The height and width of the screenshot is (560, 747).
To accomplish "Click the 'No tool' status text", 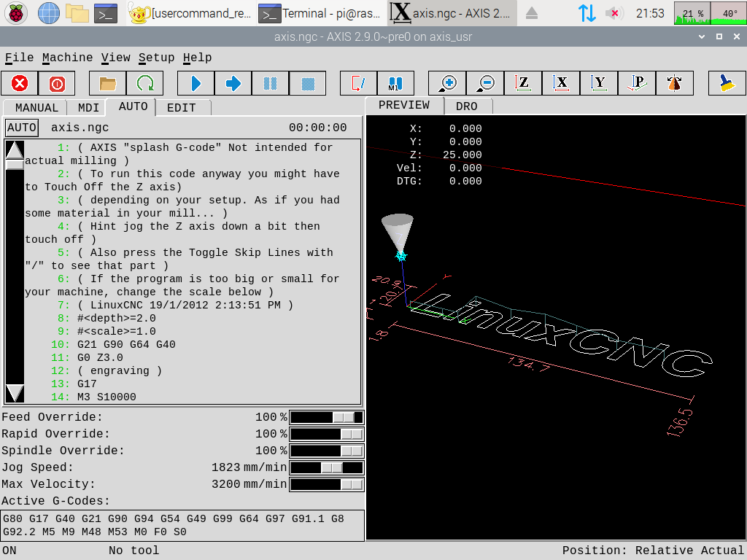I will tap(134, 551).
